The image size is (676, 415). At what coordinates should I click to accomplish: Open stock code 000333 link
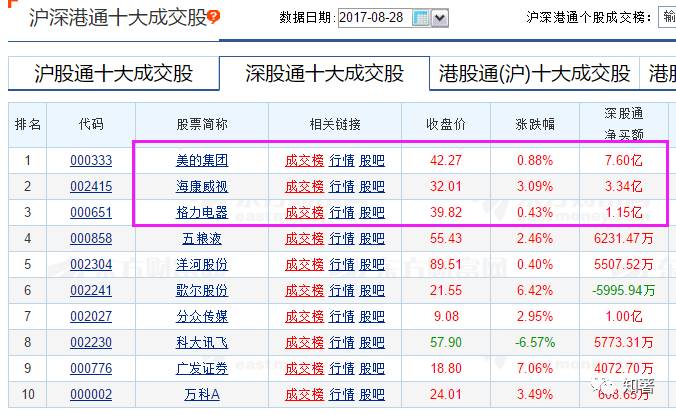click(91, 161)
